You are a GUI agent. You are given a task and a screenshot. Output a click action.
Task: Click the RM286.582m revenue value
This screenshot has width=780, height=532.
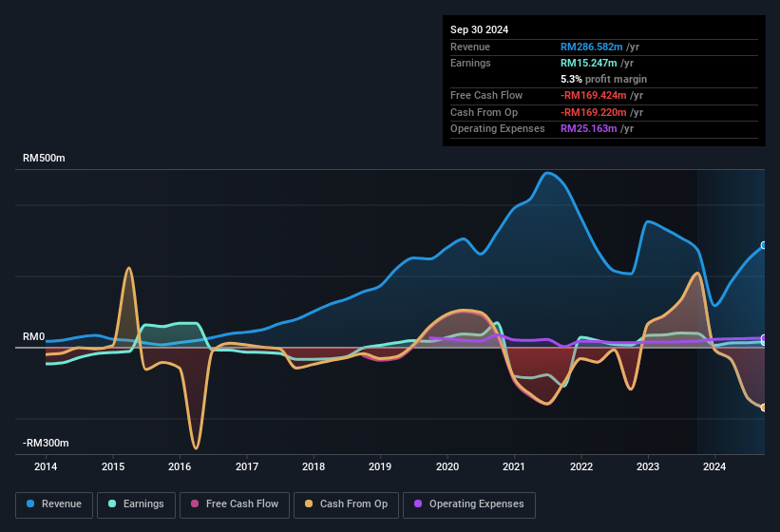click(591, 47)
